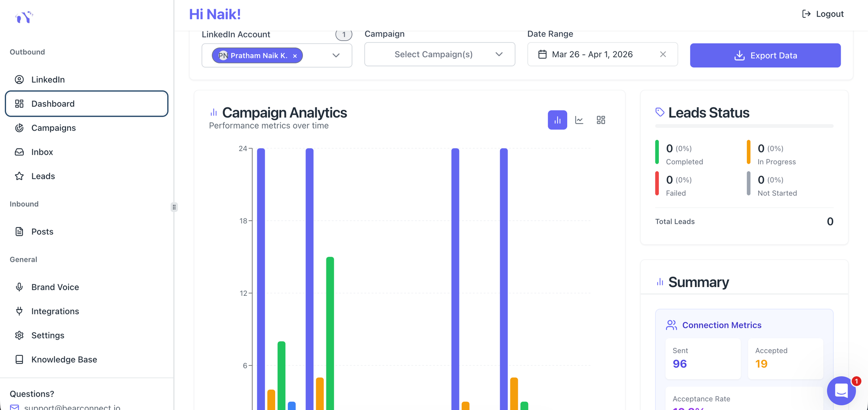The height and width of the screenshot is (410, 868).
Task: Switch to grid view of analytics
Action: pyautogui.click(x=601, y=120)
